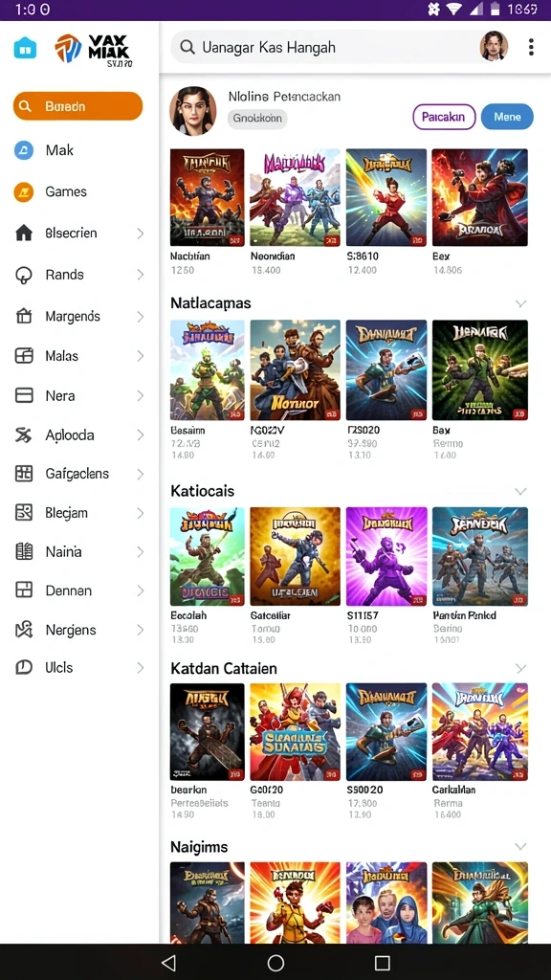Select the Mak menu item

(80, 150)
